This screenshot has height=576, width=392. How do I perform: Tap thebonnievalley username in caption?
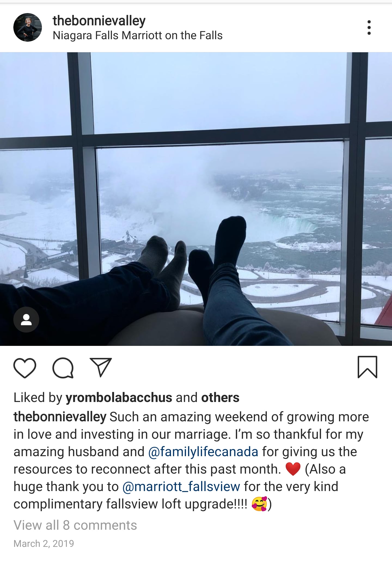click(x=60, y=417)
